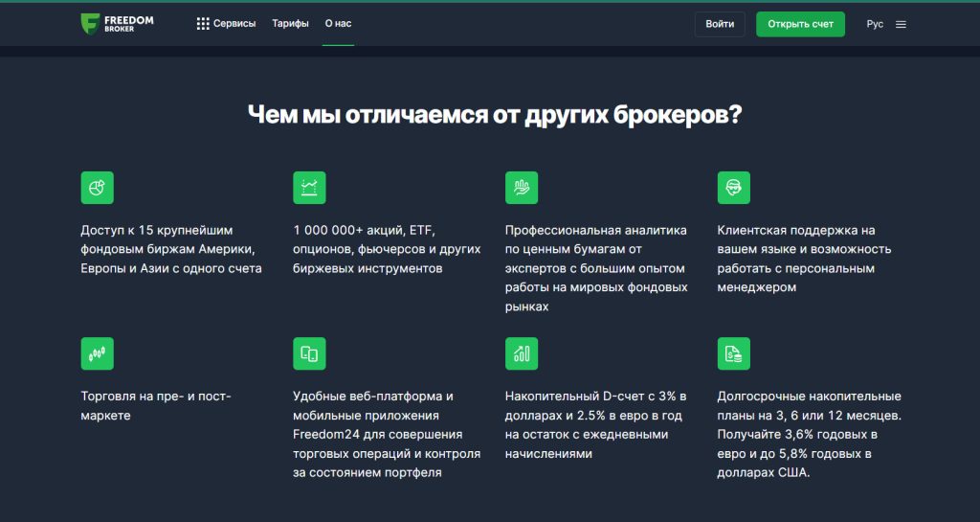Click the Войти button

pos(720,24)
